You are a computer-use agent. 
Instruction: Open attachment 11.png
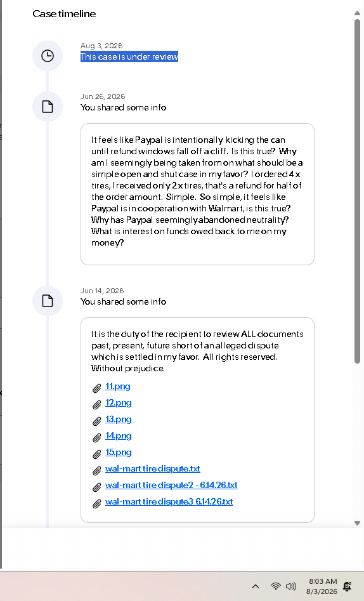click(x=117, y=386)
